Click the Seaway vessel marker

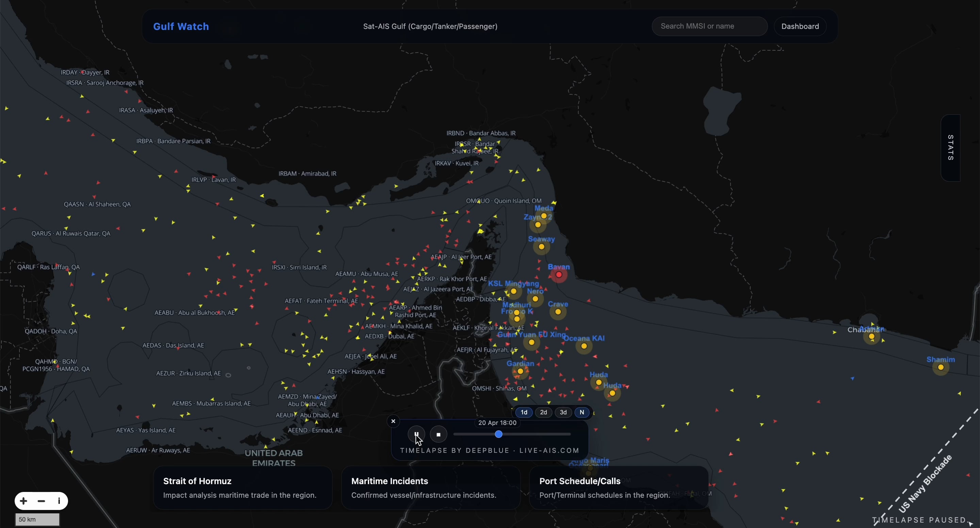tap(541, 247)
